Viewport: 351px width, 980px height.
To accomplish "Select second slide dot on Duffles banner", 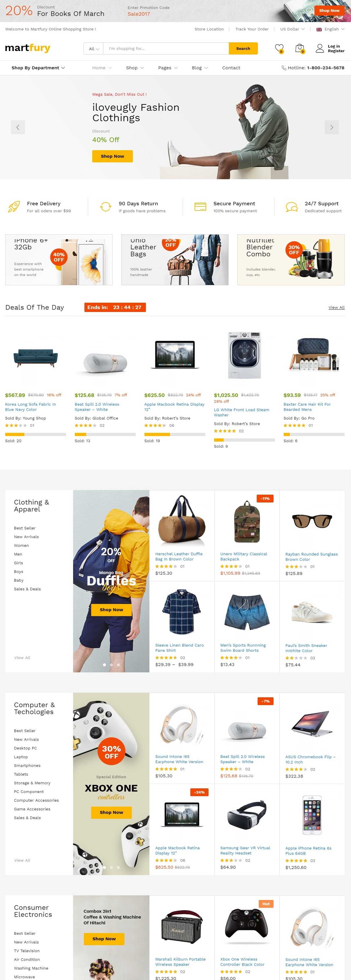I will [111, 665].
